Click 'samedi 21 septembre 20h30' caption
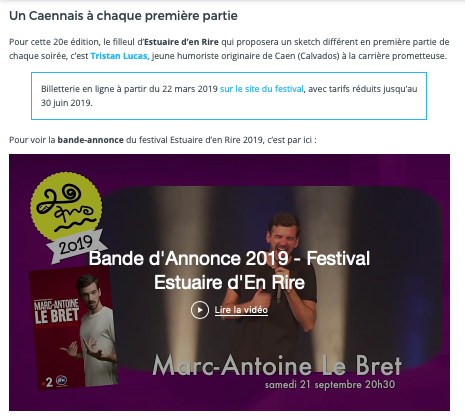This screenshot has height=418, width=465. 330,385
